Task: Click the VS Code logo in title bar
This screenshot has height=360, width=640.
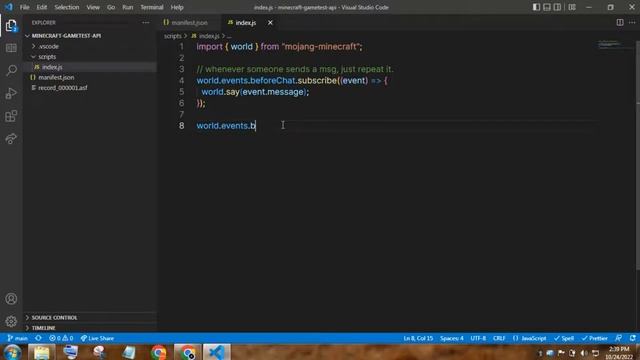Action: tap(9, 7)
